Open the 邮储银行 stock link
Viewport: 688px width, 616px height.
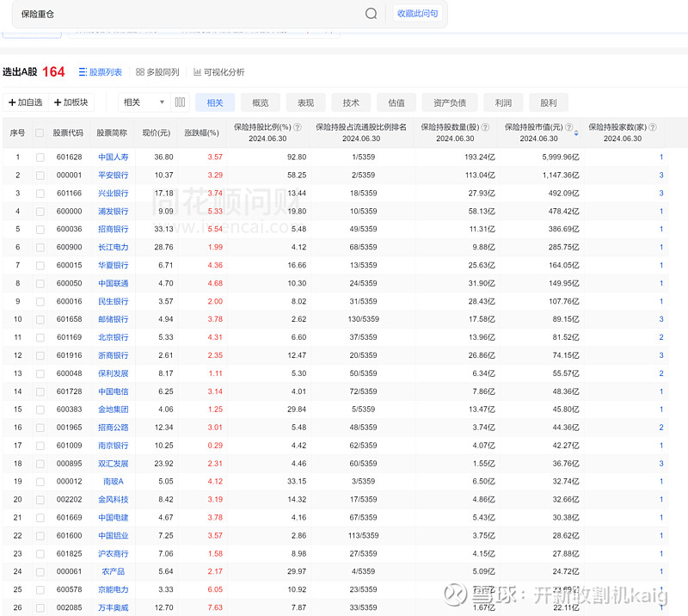click(x=114, y=319)
